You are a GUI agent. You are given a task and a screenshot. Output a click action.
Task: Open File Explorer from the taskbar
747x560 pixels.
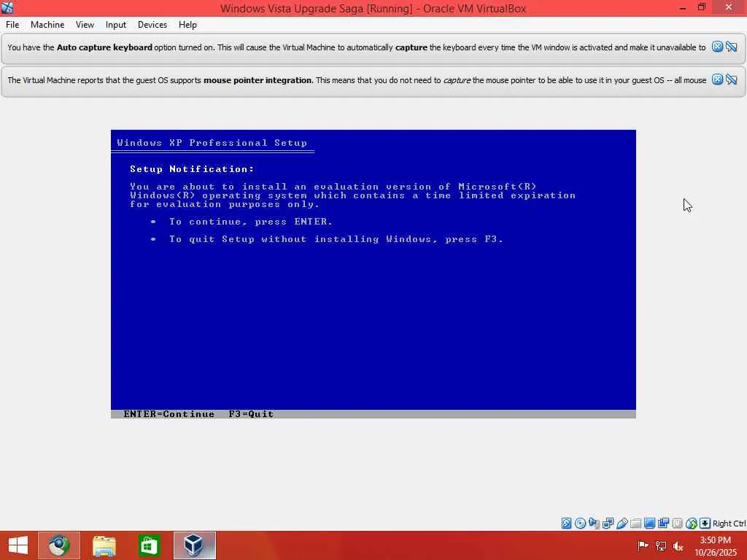coord(104,545)
